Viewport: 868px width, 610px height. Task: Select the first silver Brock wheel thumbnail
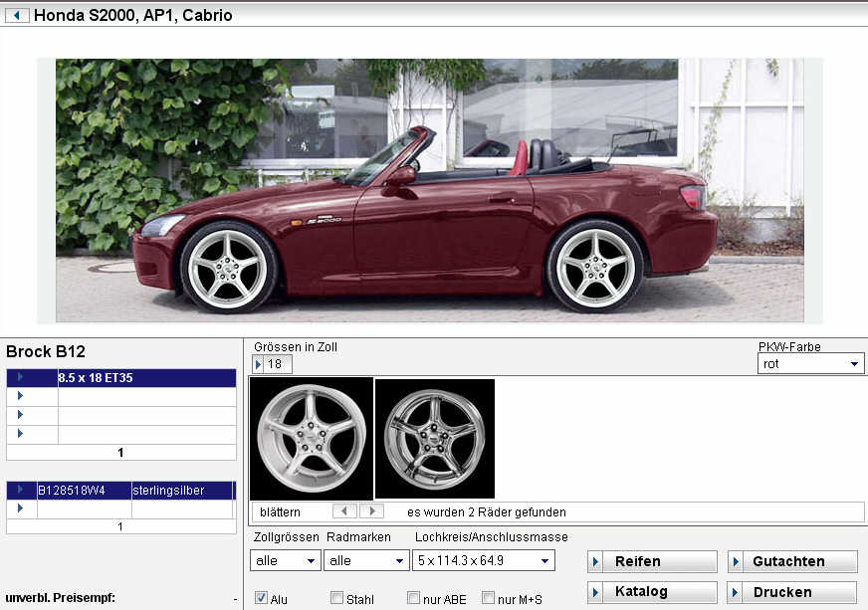pyautogui.click(x=312, y=437)
